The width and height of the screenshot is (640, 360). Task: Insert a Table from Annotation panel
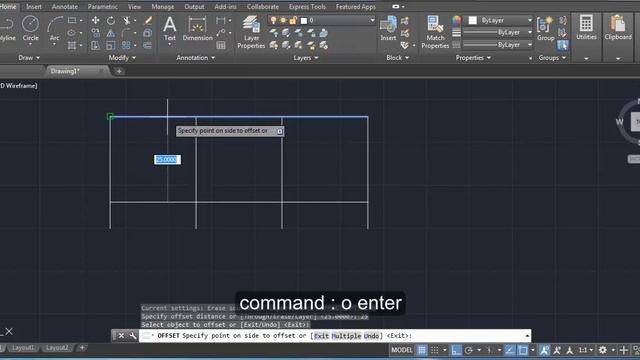pyautogui.click(x=221, y=45)
